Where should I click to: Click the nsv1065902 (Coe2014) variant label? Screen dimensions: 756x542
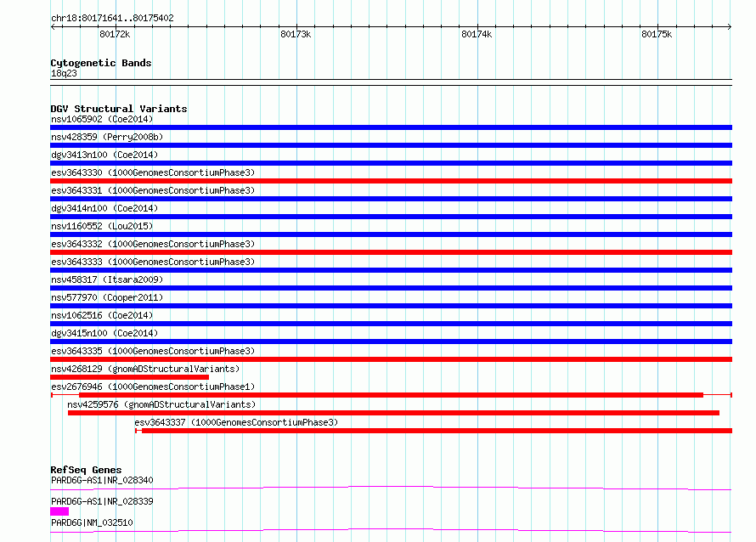[x=102, y=119]
